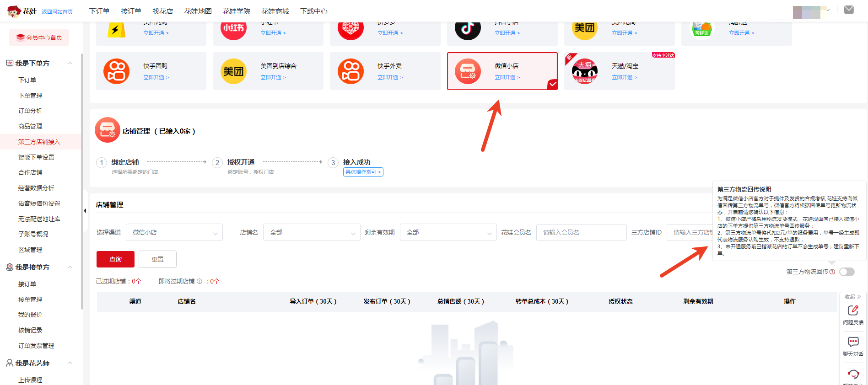
Task: Click the Kuaishou group-buy (快手团购) icon
Action: (116, 71)
